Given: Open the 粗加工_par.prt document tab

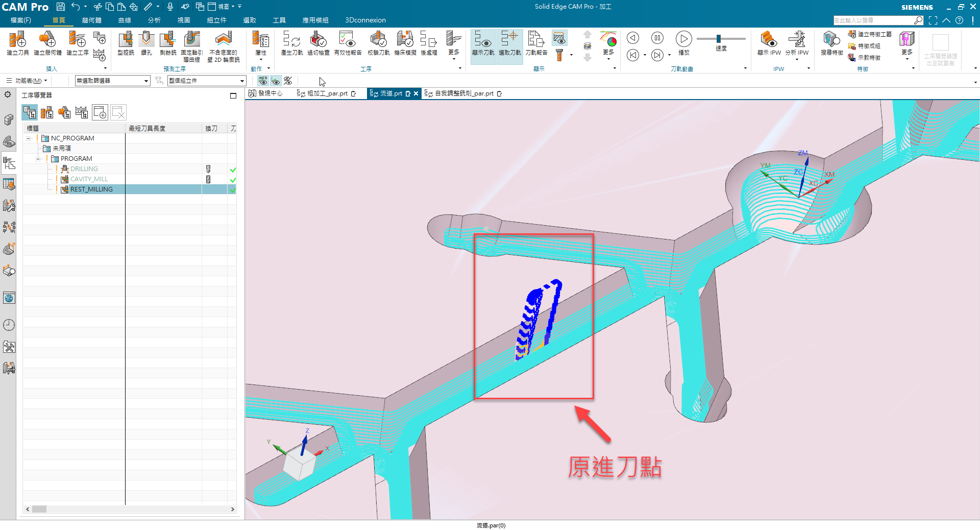Looking at the screenshot, I should (327, 93).
